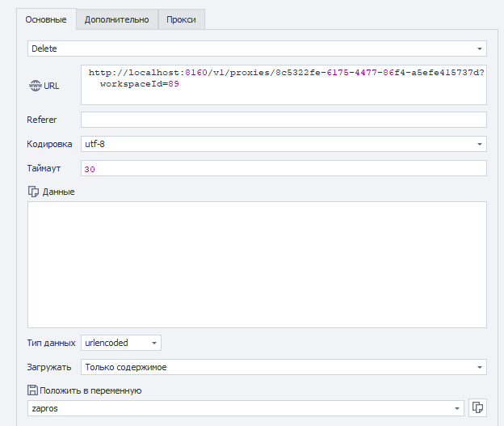
Task: Switch to the Дополнительно tab
Action: (117, 20)
